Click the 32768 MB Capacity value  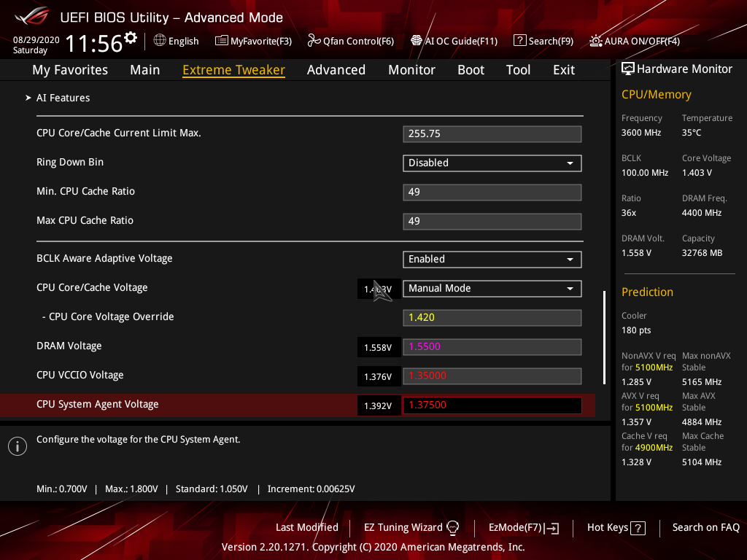coord(703,253)
